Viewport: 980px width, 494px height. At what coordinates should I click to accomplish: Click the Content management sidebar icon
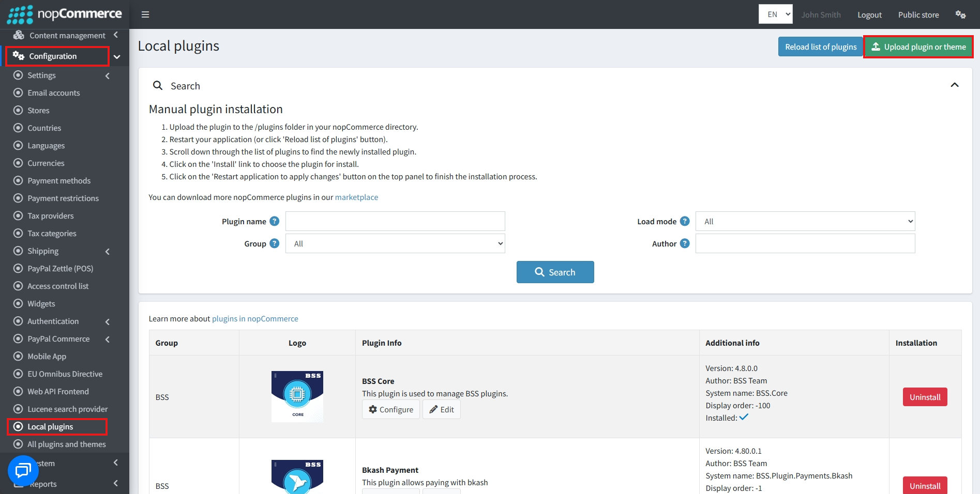[x=19, y=35]
